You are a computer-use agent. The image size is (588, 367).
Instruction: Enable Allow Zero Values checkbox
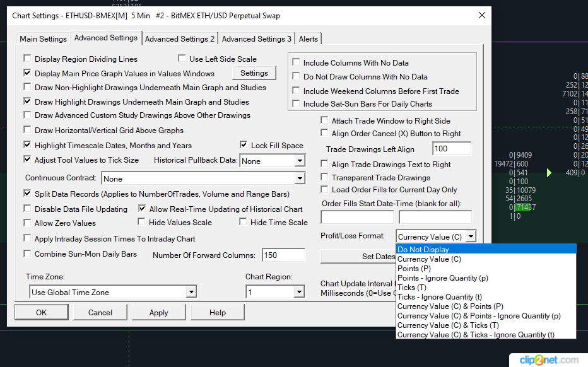27,223
